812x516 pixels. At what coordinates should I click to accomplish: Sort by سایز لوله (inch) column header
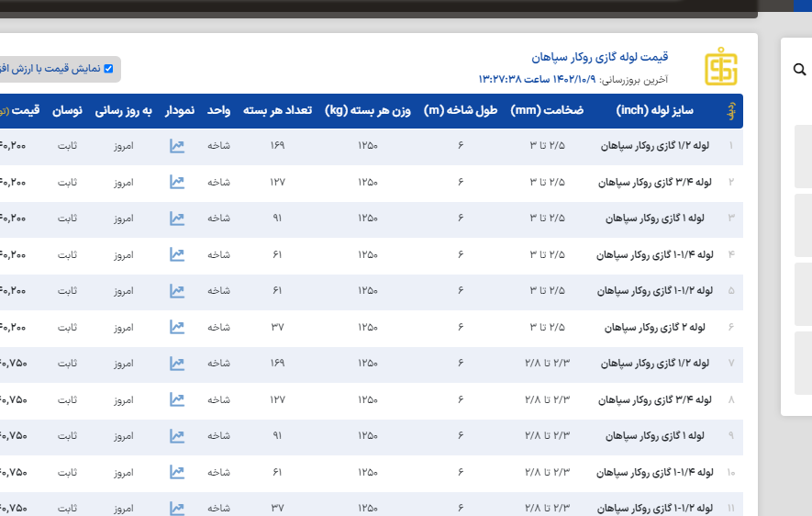coord(656,111)
